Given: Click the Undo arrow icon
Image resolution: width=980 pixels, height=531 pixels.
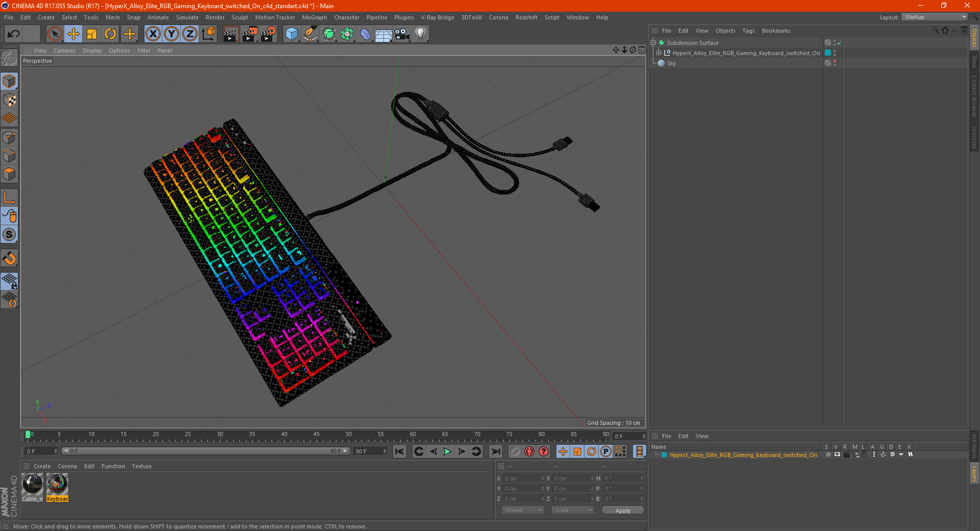Looking at the screenshot, I should pyautogui.click(x=14, y=34).
